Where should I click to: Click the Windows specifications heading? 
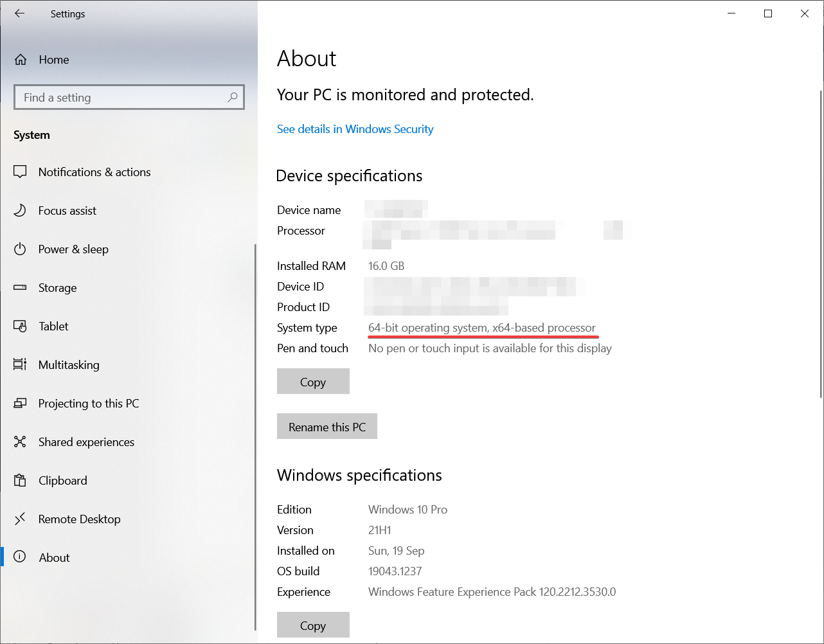tap(359, 476)
